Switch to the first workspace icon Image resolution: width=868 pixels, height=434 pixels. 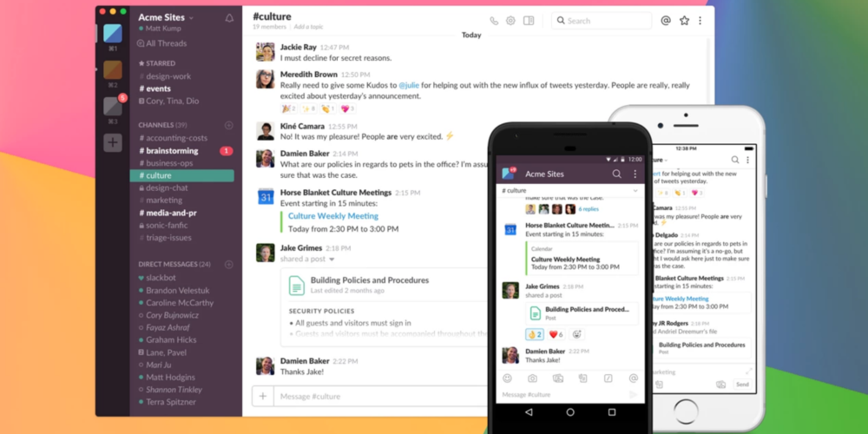[112, 33]
